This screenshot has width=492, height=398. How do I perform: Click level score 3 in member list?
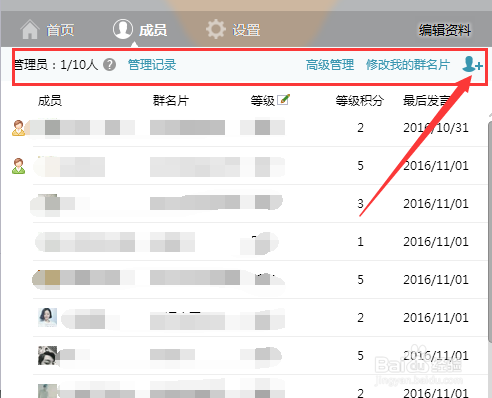coord(360,204)
